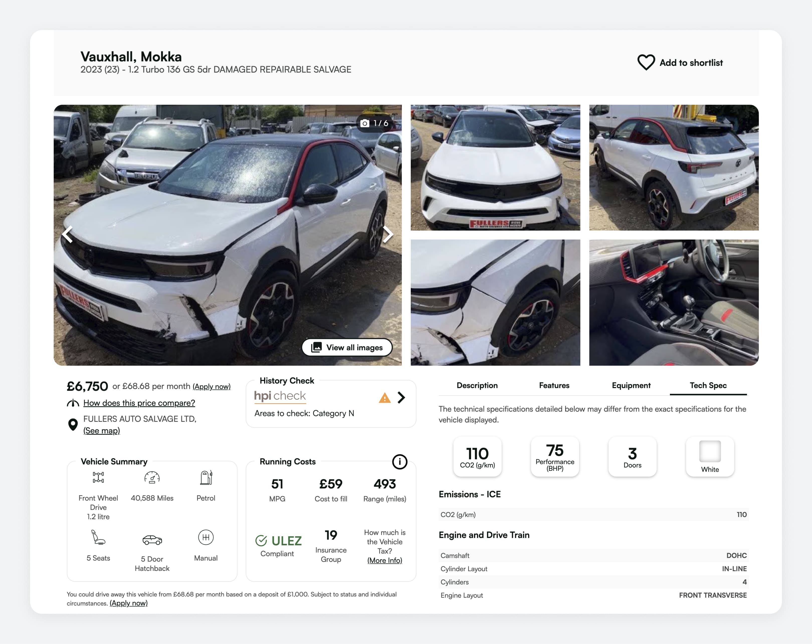Open the interior dashboard thumbnail photo

point(673,303)
